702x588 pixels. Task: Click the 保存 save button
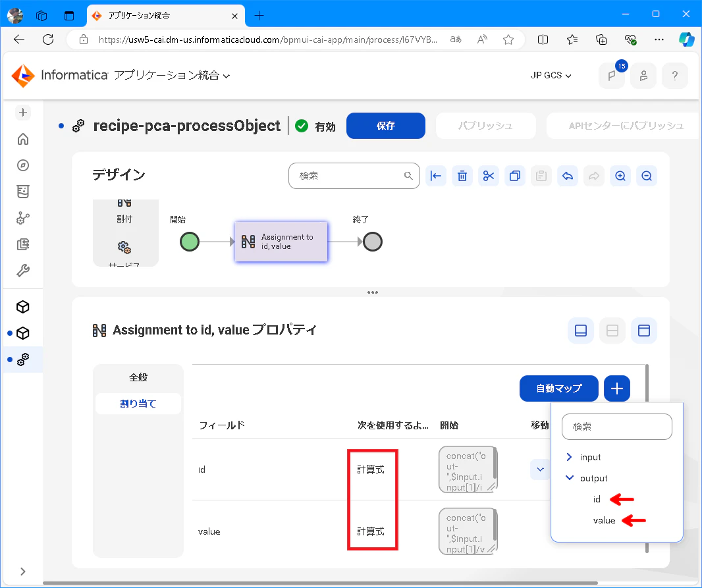tap(386, 126)
